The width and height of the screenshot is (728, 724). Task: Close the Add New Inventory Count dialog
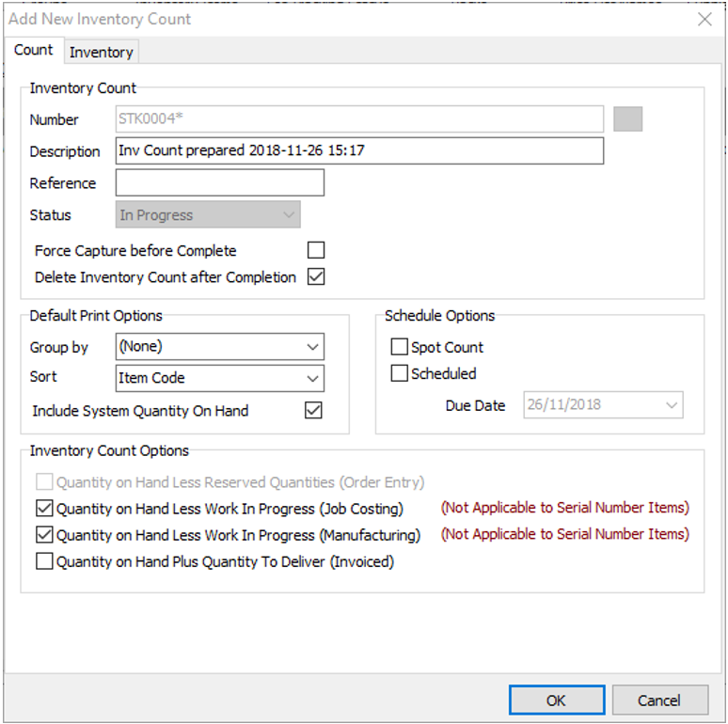pos(704,19)
